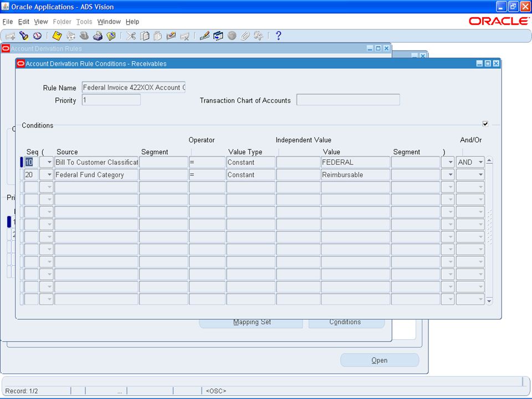Image resolution: width=532 pixels, height=399 pixels.
Task: Click the 'Bill To Customer Classificat' source cell
Action: coord(96,162)
